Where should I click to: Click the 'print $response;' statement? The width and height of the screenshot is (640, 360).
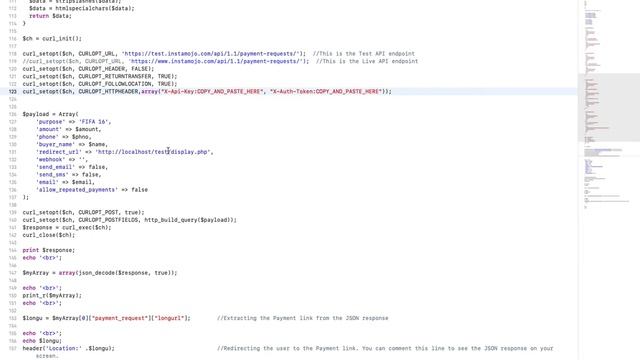(x=49, y=250)
